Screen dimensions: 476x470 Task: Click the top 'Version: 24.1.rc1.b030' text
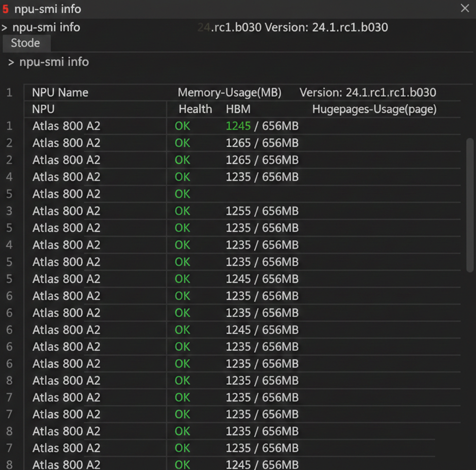coord(326,28)
